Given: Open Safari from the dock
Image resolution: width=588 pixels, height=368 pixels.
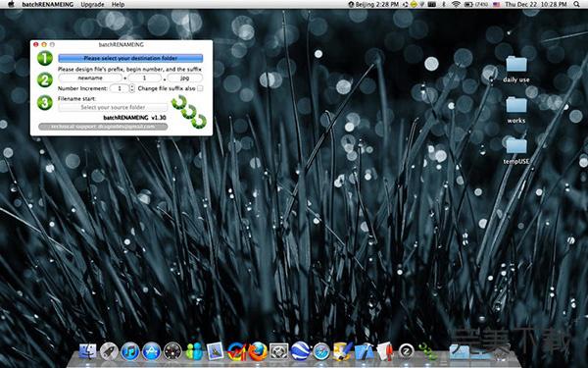Looking at the screenshot, I should point(321,352).
